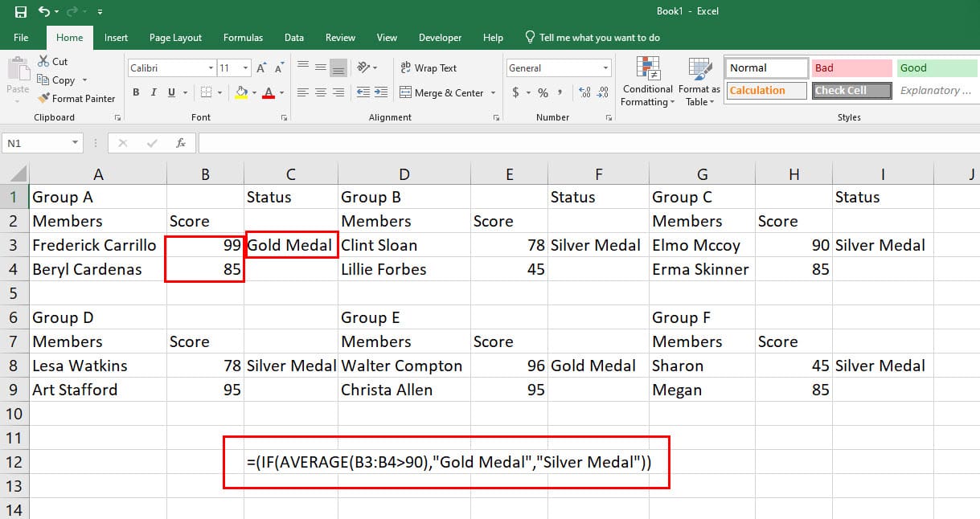Screen dimensions: 980x519
Task: Switch to the Insert tab
Action: (116, 38)
